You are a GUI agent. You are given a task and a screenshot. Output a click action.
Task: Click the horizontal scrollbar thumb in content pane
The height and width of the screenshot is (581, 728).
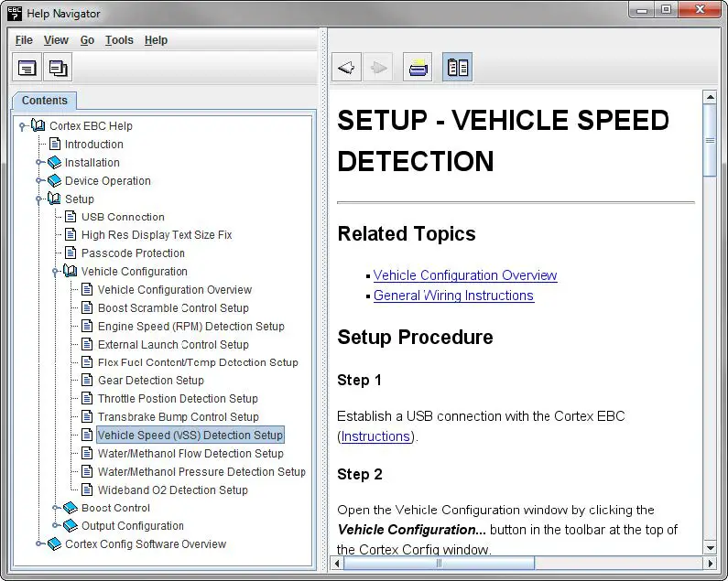click(439, 564)
